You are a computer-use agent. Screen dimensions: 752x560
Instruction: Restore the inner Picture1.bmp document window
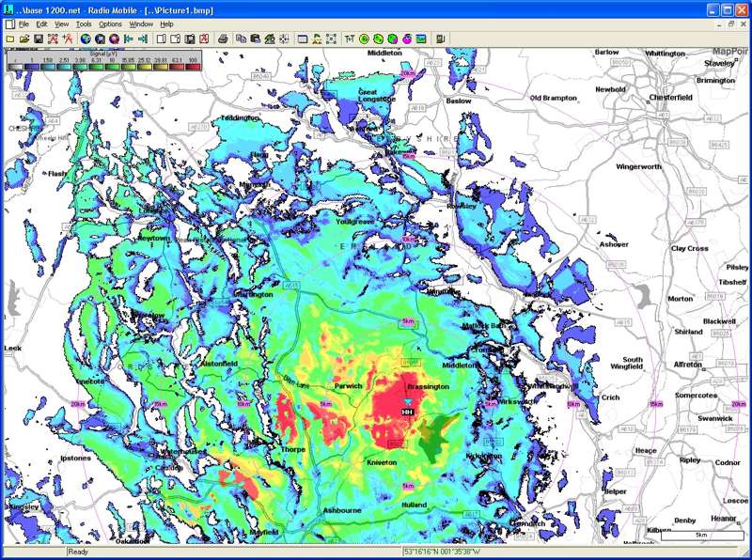pos(731,24)
